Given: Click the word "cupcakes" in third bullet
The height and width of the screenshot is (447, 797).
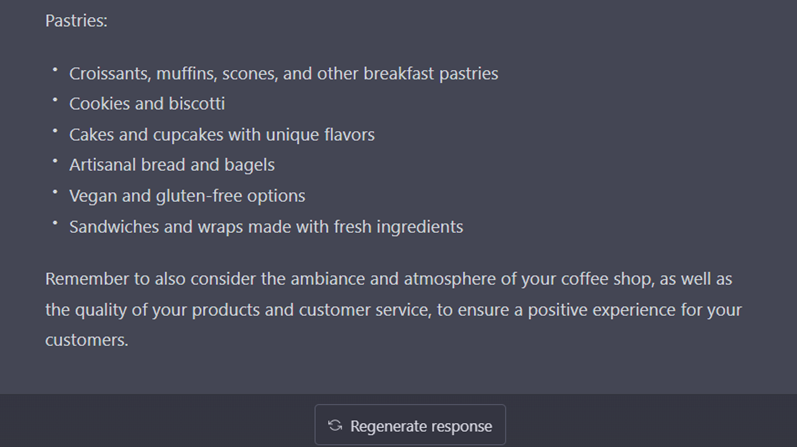Looking at the screenshot, I should point(195,135).
